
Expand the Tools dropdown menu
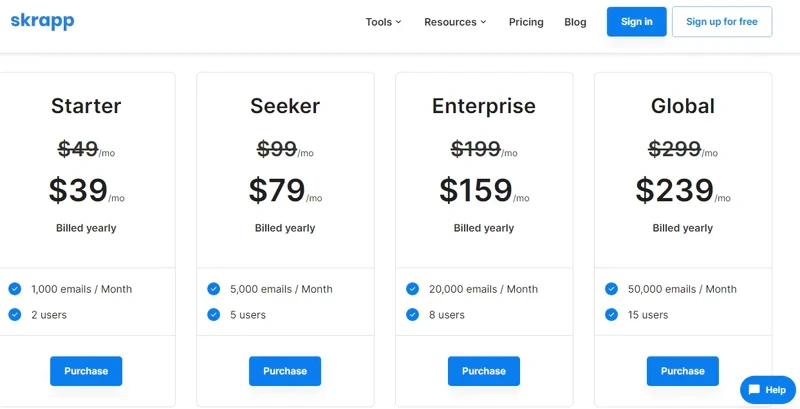383,22
